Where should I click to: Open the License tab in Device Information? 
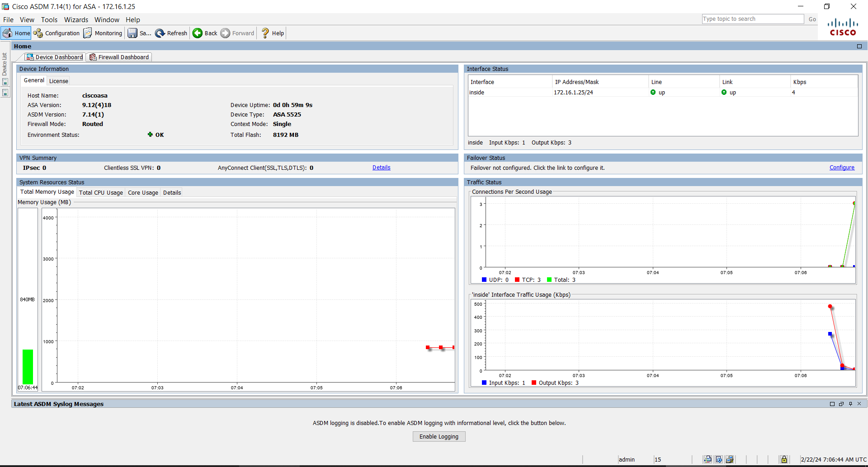(x=59, y=81)
